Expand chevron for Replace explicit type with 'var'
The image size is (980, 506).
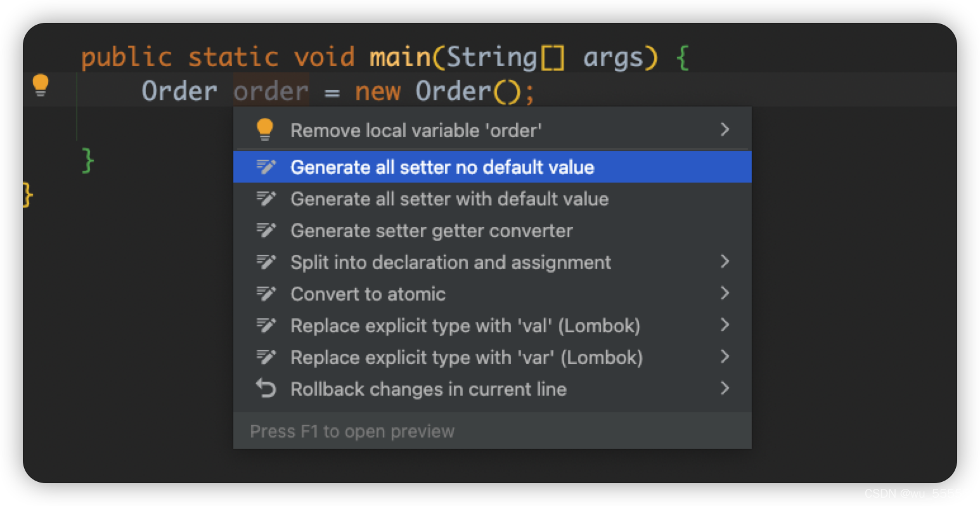(725, 356)
